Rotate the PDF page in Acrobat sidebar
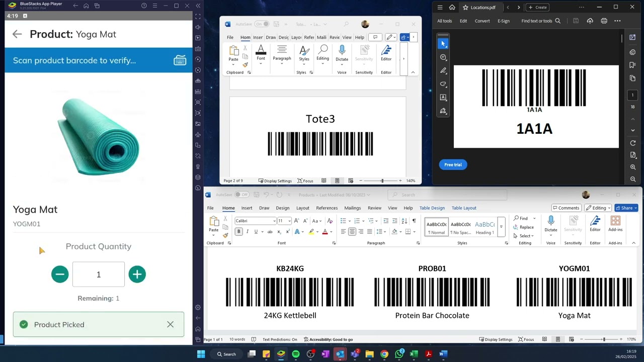644x362 pixels. [633, 143]
